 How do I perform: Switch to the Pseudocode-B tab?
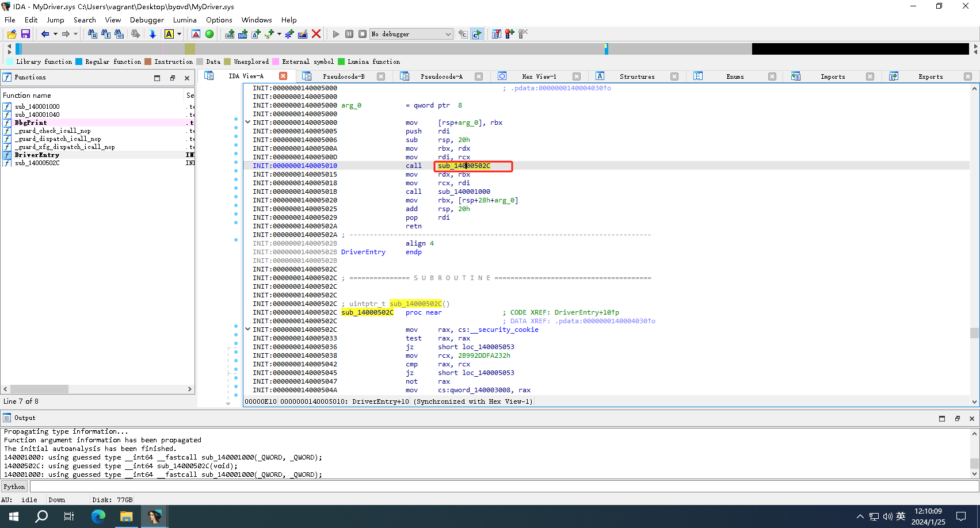[x=344, y=76]
